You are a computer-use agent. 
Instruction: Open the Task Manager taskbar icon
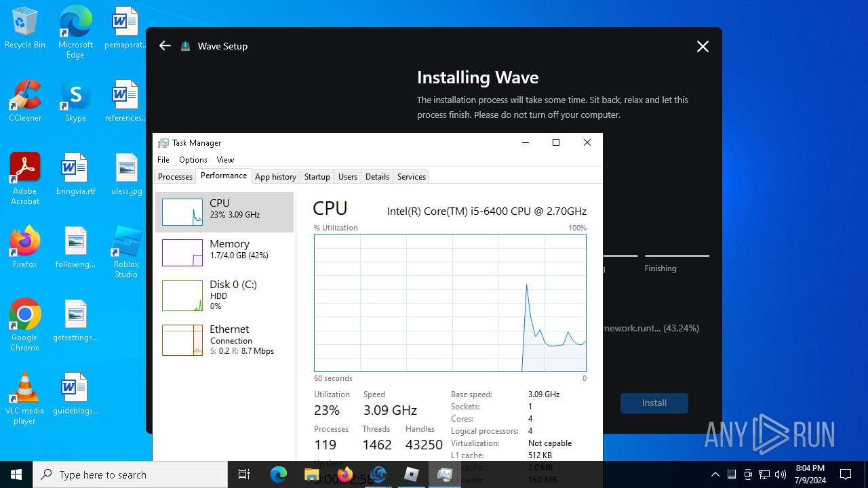point(445,474)
